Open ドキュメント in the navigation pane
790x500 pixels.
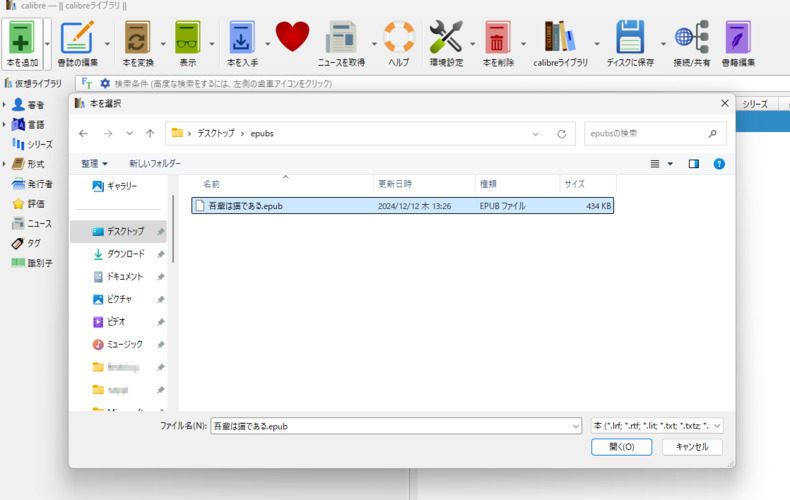pyautogui.click(x=119, y=277)
